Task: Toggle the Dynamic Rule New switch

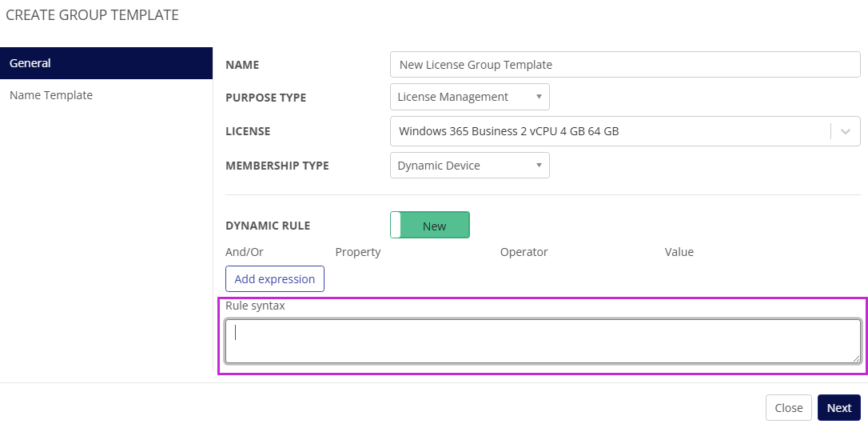Action: point(430,226)
